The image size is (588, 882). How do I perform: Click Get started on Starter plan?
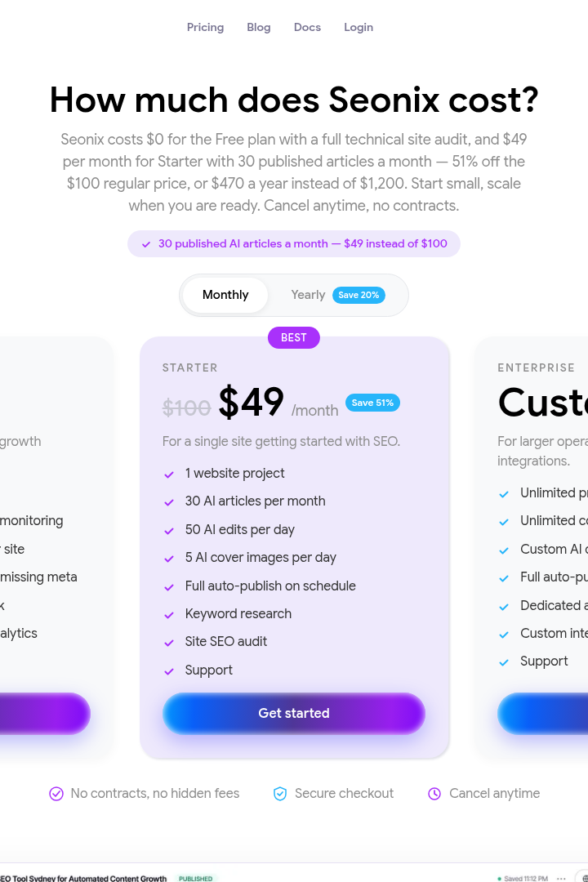pos(294,713)
